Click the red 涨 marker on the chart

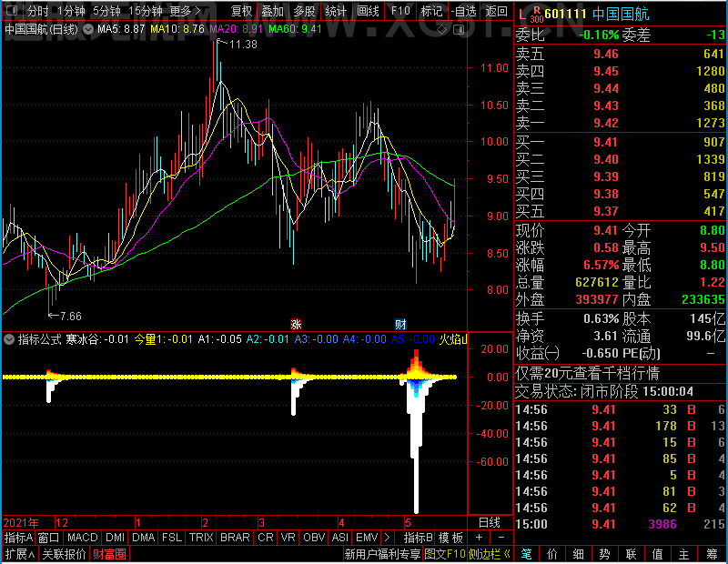click(296, 324)
